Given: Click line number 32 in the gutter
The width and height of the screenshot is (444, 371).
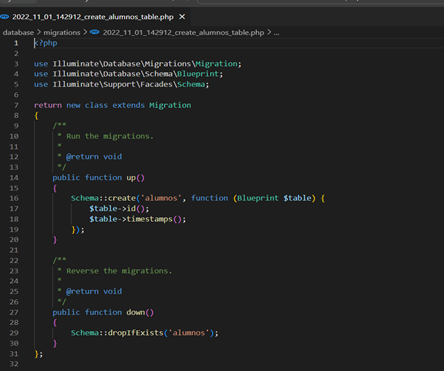Looking at the screenshot, I should click(x=14, y=364).
